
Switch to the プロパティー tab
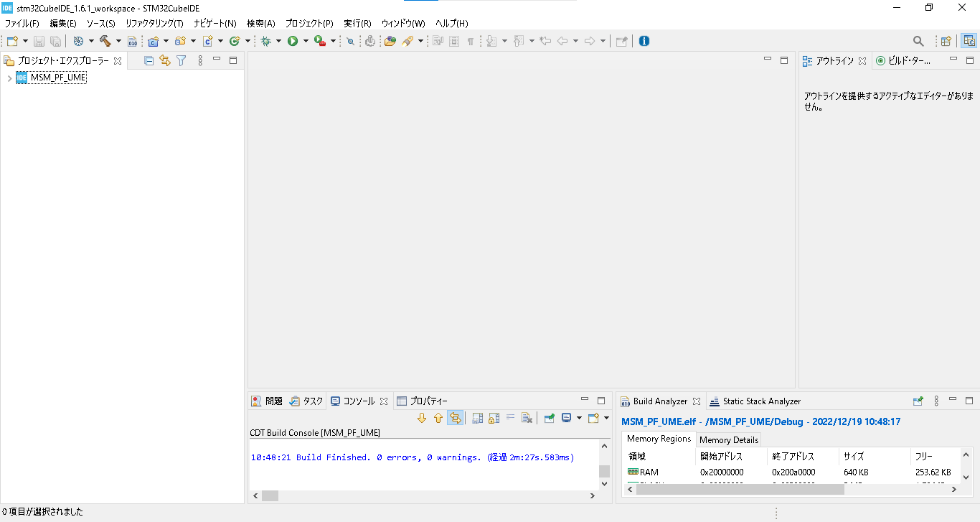click(x=422, y=401)
